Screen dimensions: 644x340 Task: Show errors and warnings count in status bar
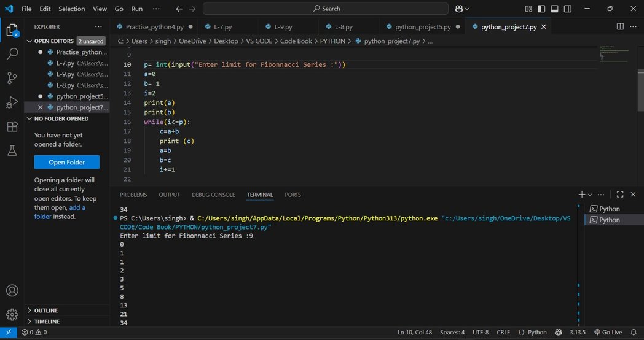point(34,332)
